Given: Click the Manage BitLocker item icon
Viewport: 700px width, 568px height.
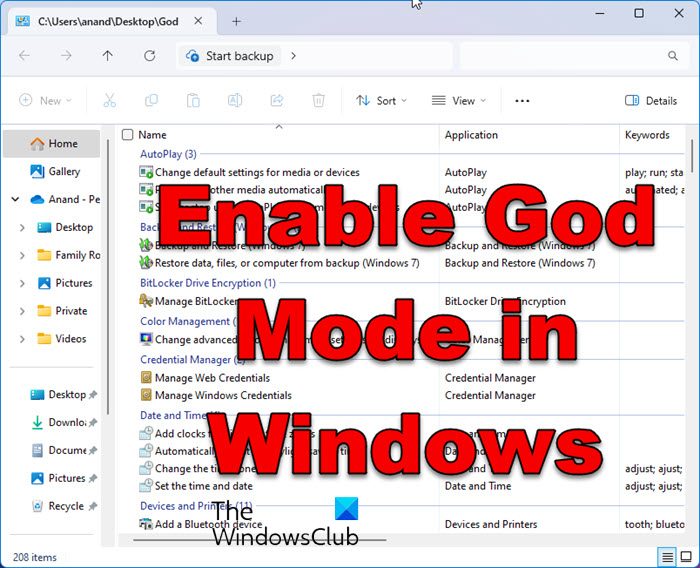Looking at the screenshot, I should pyautogui.click(x=146, y=301).
